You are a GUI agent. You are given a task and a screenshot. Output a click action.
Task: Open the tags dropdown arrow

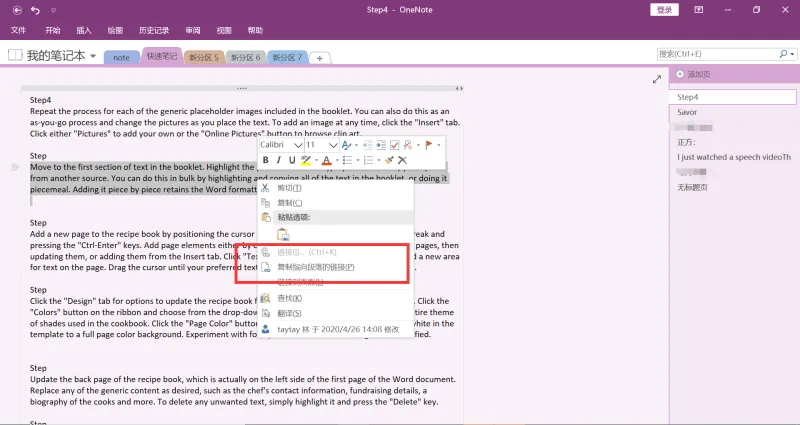pos(418,145)
